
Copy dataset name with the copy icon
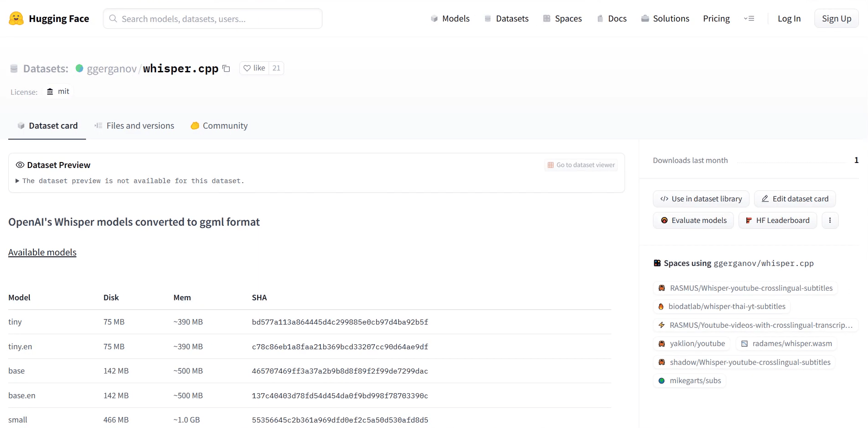(226, 68)
